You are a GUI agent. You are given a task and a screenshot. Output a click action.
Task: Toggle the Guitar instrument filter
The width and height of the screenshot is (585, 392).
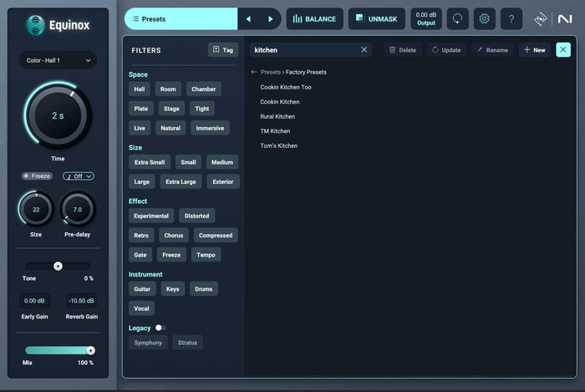point(142,289)
